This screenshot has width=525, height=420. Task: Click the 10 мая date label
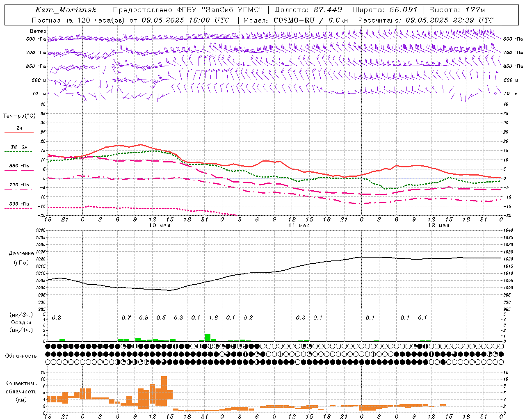coord(160,226)
